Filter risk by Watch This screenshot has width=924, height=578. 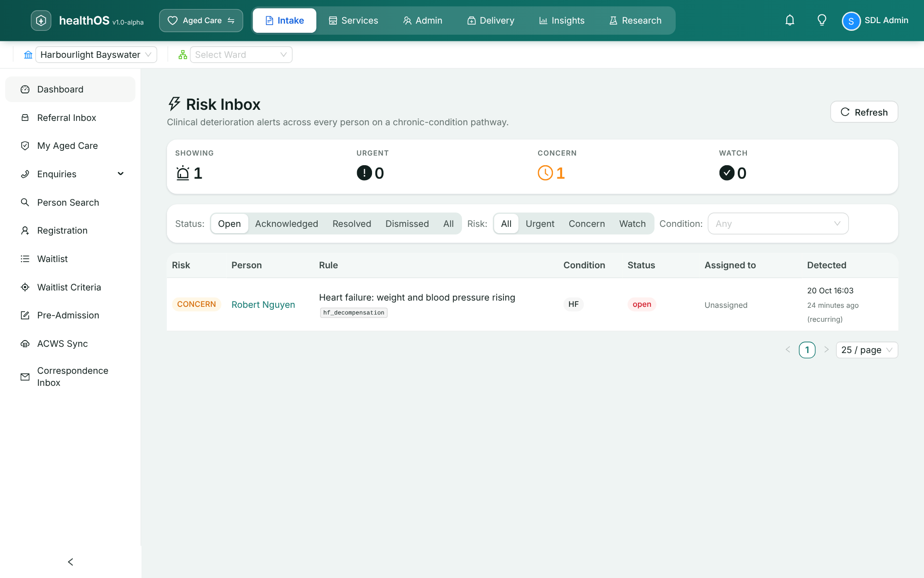click(632, 224)
